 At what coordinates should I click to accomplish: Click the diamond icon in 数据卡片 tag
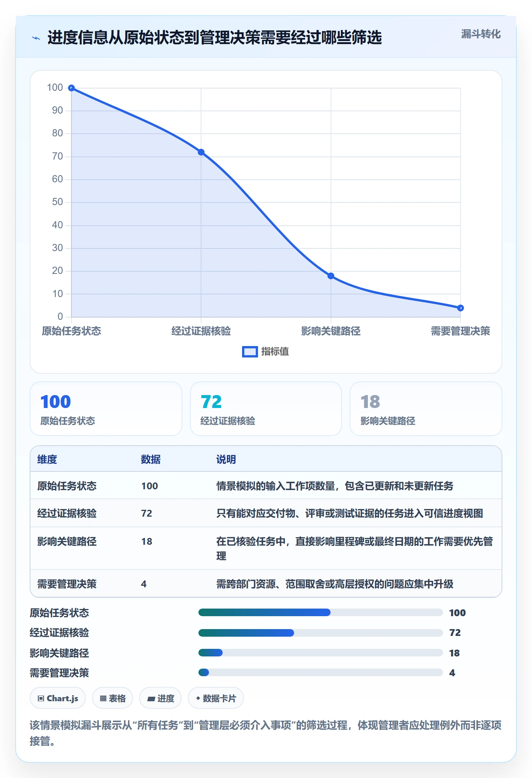click(x=198, y=698)
